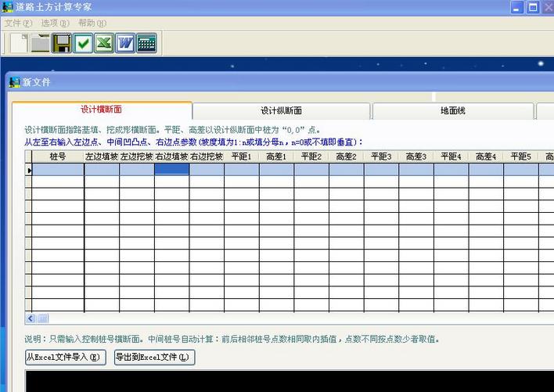Screen dimensions: 554x392
Task: Click 导出到Excel文件 button
Action: click(x=154, y=357)
